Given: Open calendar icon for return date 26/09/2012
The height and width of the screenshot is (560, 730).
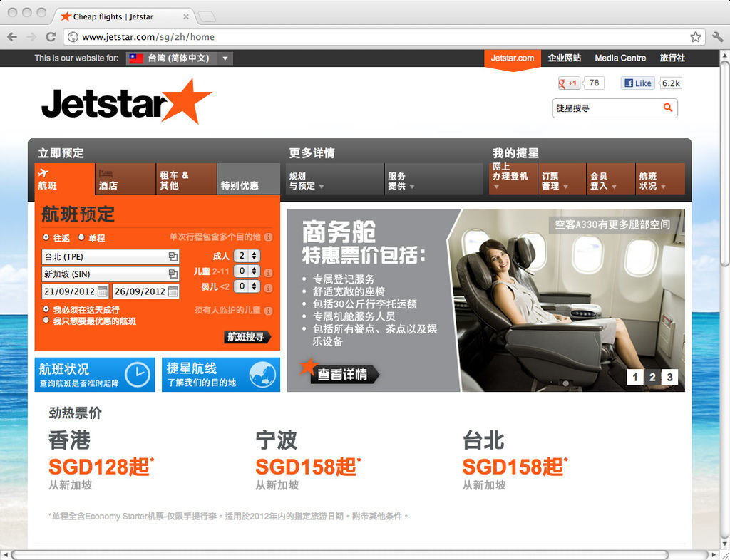Looking at the screenshot, I should (173, 291).
